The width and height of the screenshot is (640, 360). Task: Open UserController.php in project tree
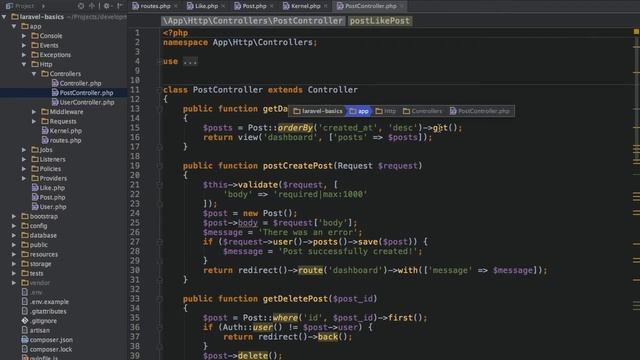click(x=83, y=102)
